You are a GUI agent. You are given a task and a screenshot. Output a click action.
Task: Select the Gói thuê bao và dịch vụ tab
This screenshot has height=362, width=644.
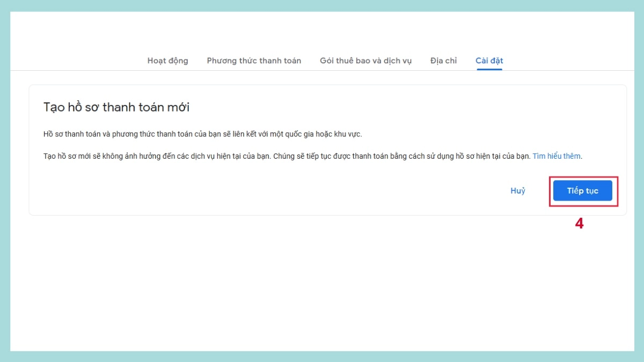pyautogui.click(x=365, y=61)
